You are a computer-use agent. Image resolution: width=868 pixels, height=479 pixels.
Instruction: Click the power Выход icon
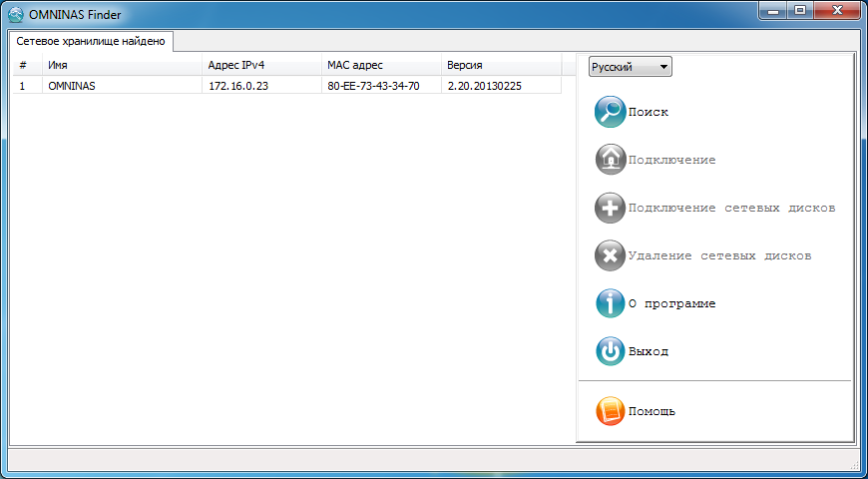point(610,351)
